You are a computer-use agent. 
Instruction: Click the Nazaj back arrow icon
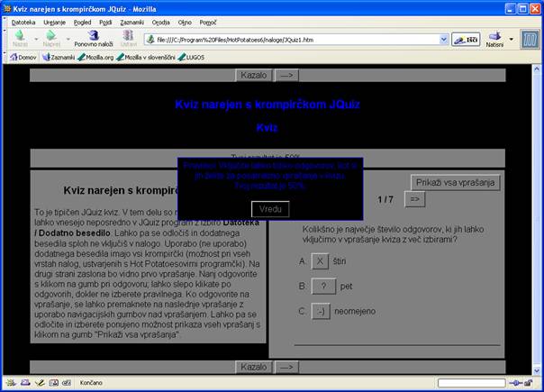click(19, 35)
